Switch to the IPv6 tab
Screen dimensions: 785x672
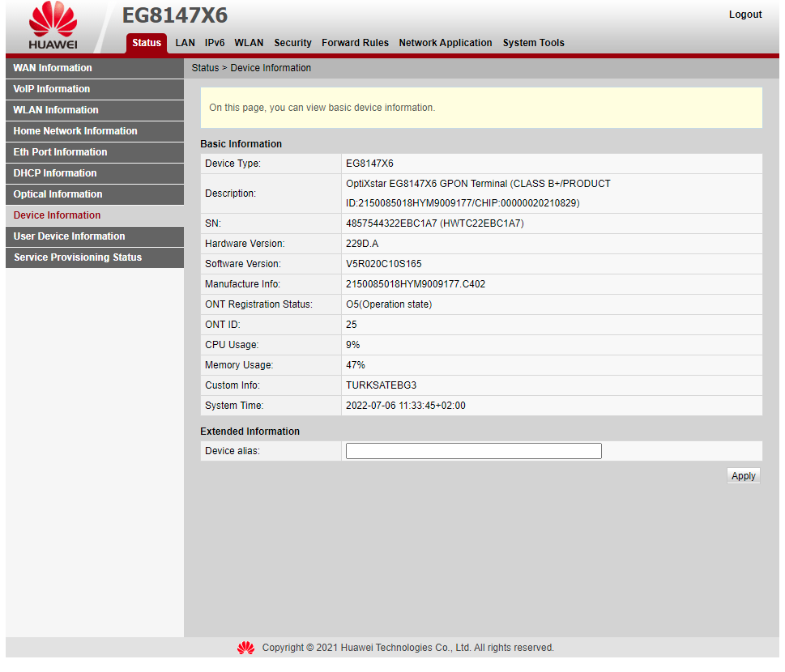tap(215, 43)
